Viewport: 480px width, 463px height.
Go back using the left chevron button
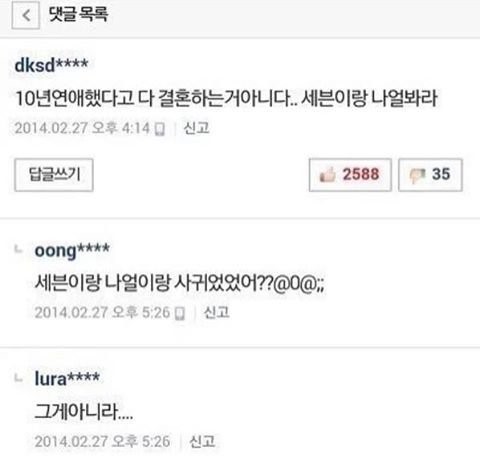click(x=26, y=15)
